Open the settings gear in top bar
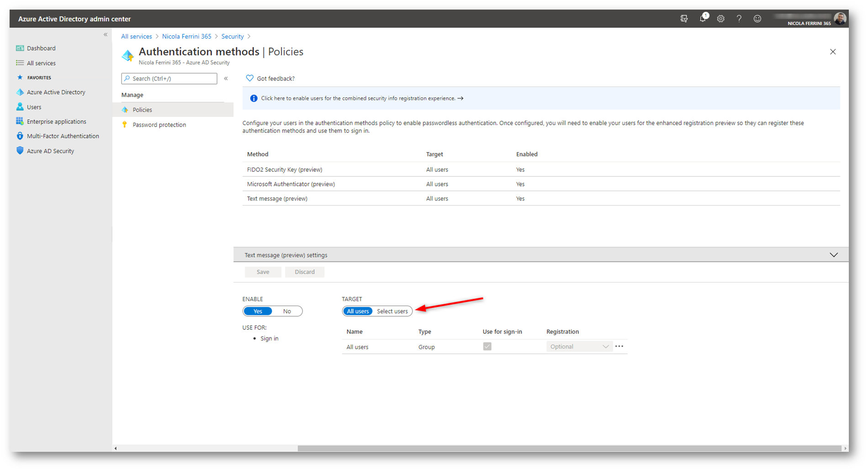This screenshot has height=471, width=868. pyautogui.click(x=721, y=19)
